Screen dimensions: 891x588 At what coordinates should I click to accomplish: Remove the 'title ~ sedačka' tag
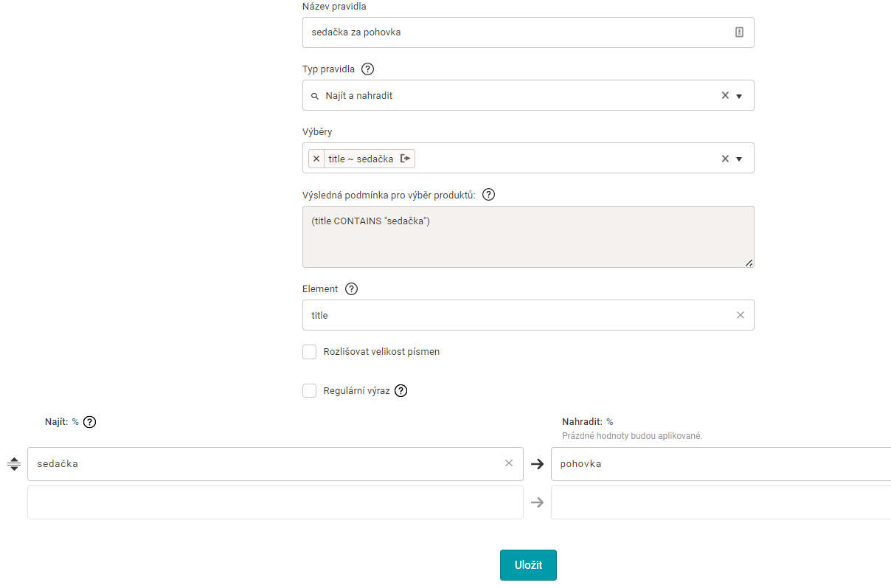point(316,159)
